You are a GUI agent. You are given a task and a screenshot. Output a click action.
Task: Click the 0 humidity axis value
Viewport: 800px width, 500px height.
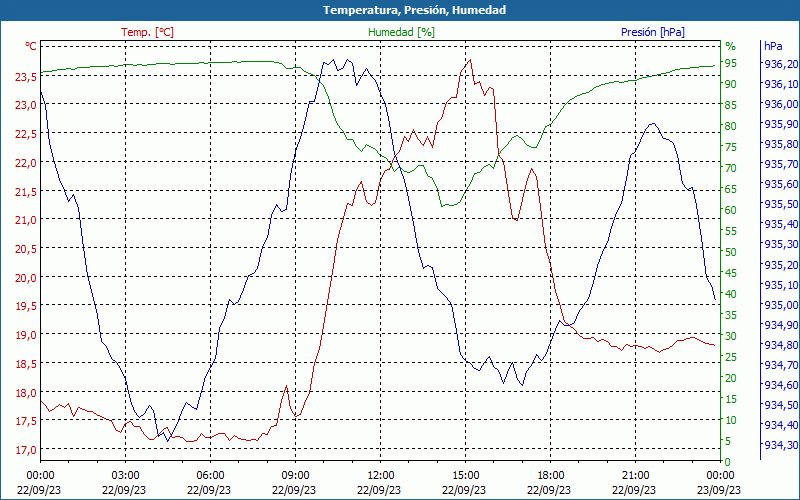(728, 462)
